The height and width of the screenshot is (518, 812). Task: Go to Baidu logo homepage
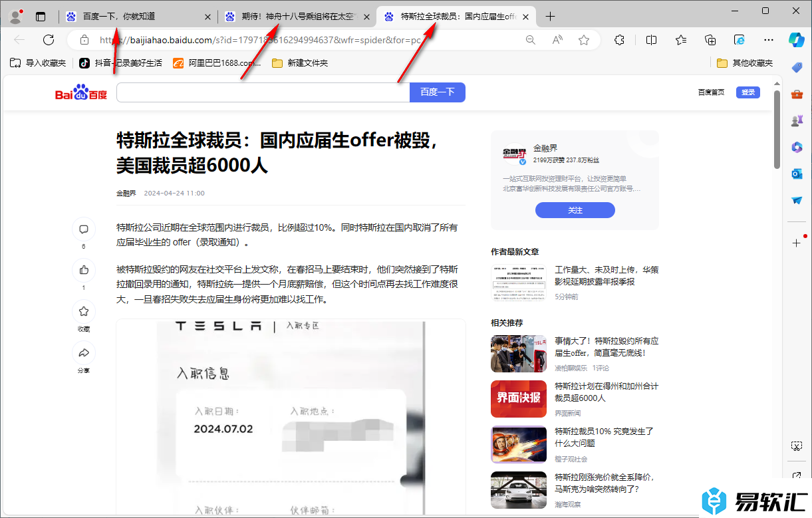pyautogui.click(x=80, y=92)
